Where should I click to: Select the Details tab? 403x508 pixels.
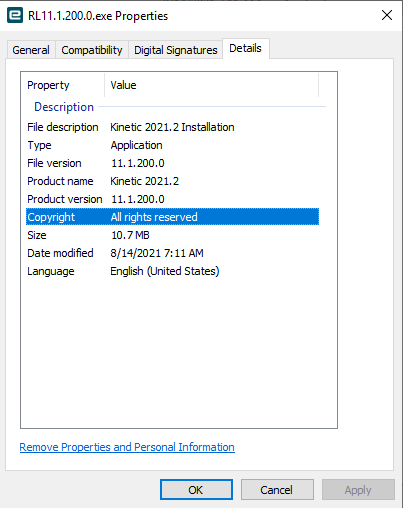tap(246, 49)
